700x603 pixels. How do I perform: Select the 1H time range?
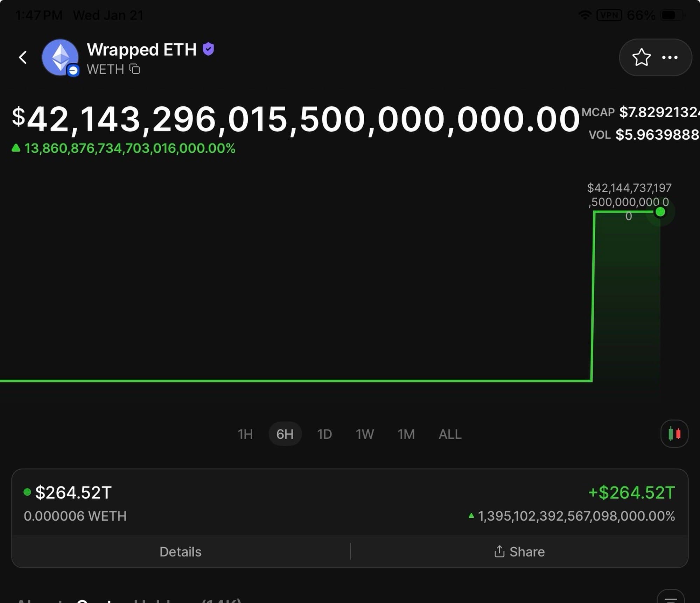coord(245,434)
